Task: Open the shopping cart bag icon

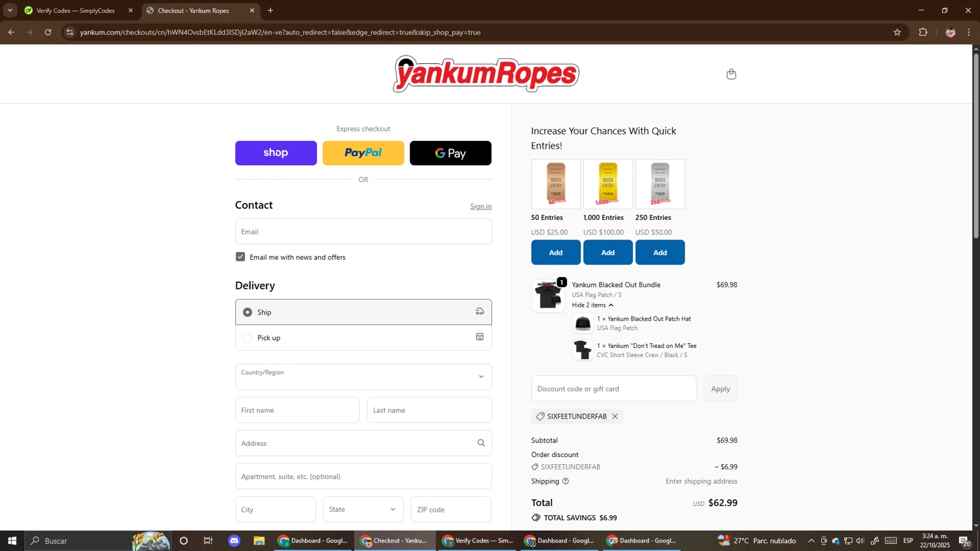Action: click(731, 74)
